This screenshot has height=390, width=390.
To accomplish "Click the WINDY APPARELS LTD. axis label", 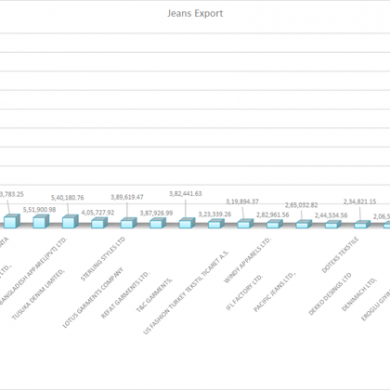I will (247, 260).
